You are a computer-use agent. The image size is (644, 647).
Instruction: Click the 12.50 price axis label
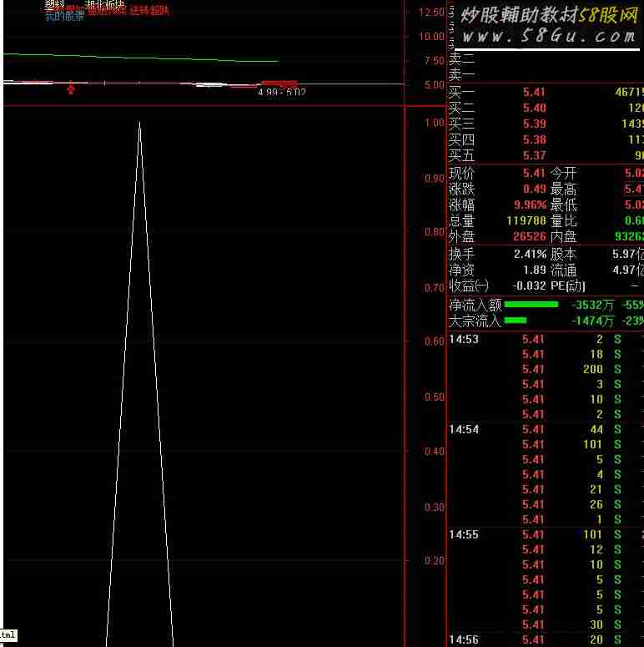(432, 13)
